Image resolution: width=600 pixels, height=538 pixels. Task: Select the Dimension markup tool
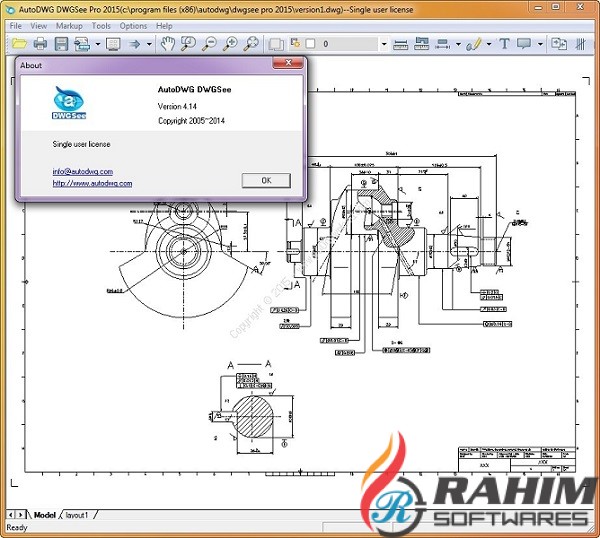pyautogui.click(x=442, y=44)
